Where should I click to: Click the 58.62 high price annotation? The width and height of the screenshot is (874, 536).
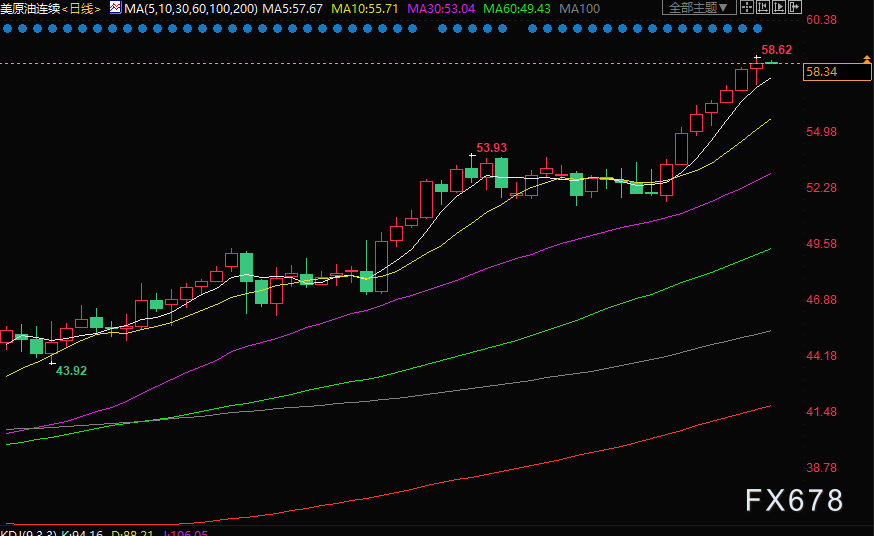click(776, 50)
